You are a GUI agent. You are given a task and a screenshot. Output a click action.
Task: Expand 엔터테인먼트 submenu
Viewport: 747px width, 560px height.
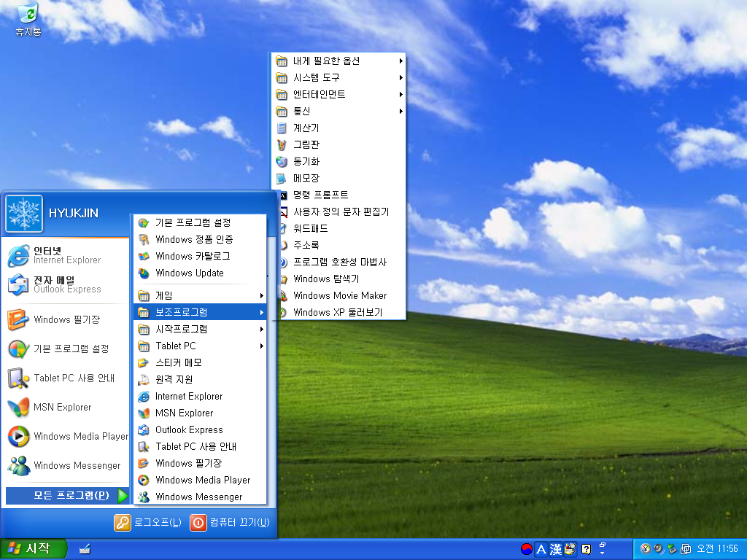pos(338,94)
